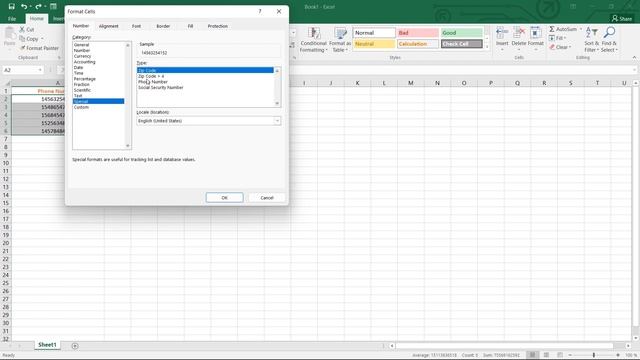Open the File menu

pyautogui.click(x=12, y=19)
